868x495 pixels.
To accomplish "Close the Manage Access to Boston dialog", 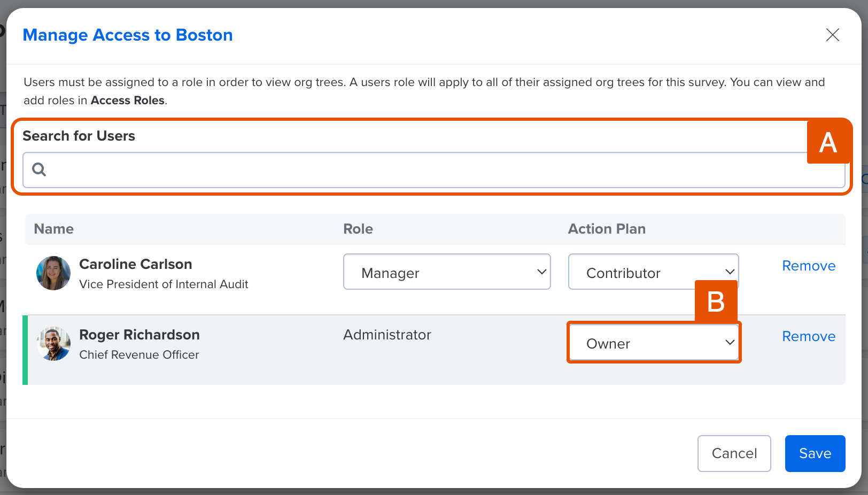I will pos(832,35).
